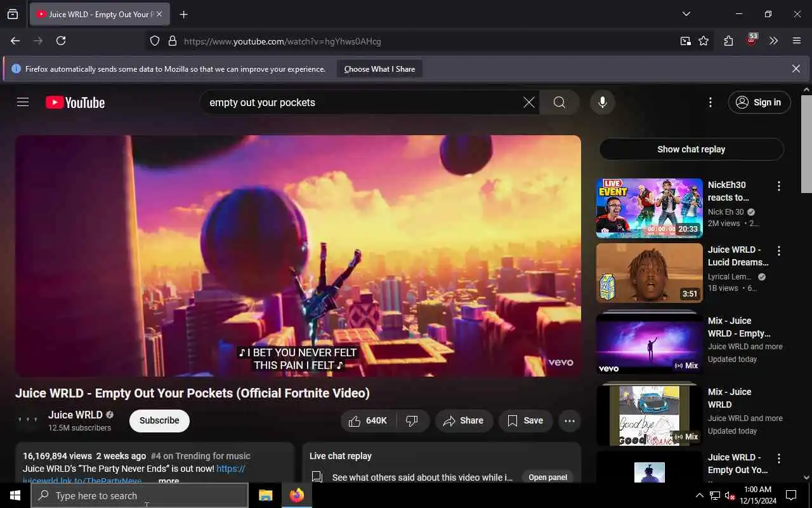Dislike the video with thumbs down
Image resolution: width=812 pixels, height=508 pixels.
tap(412, 420)
